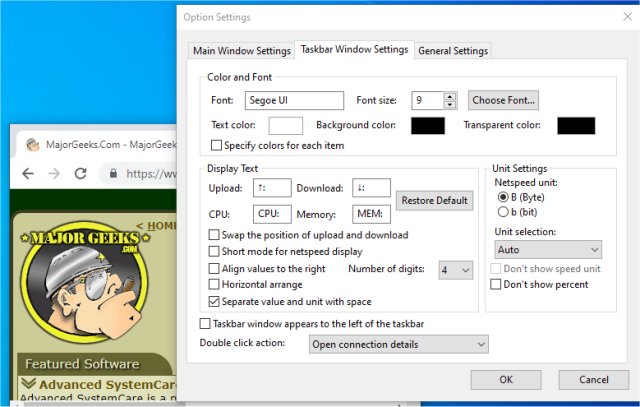Expand the Number of digits dropdown
The height and width of the screenshot is (407, 640).
click(456, 270)
